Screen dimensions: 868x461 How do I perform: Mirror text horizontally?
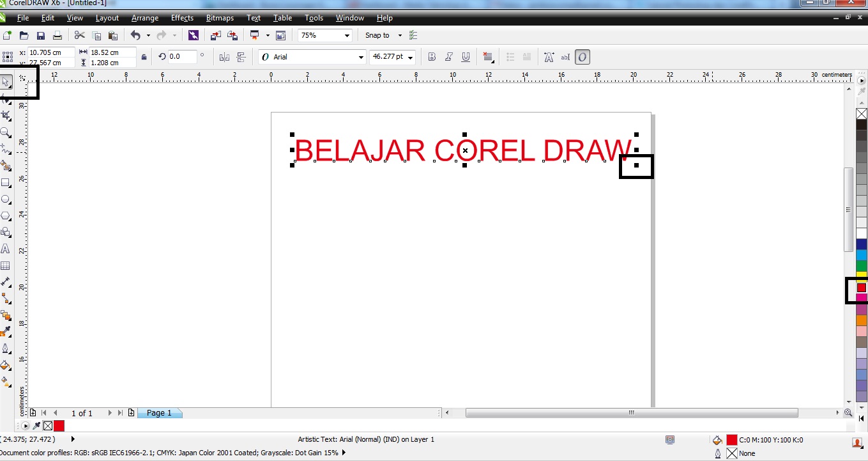224,57
